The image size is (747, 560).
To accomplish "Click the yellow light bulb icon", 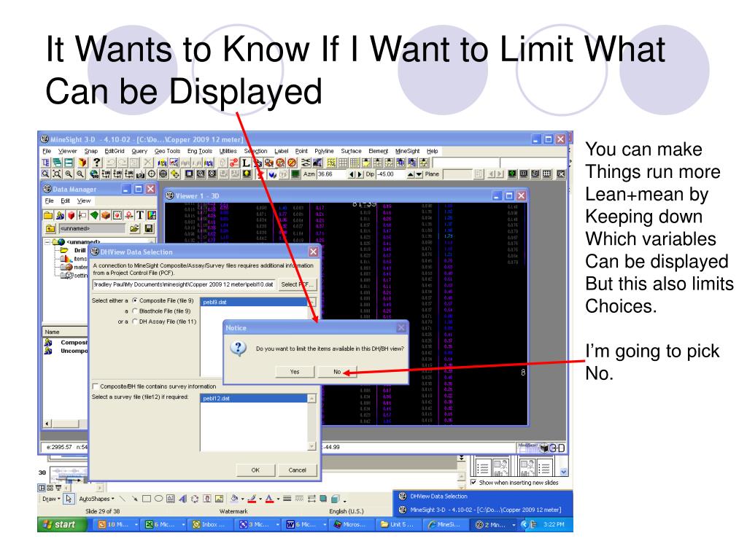I will pyautogui.click(x=247, y=174).
